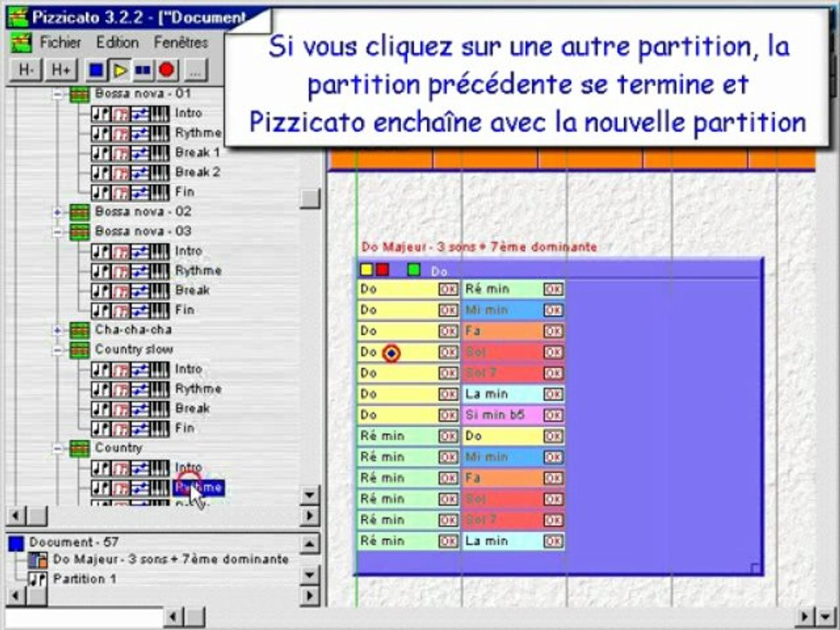Select the Break 2 score

[198, 172]
